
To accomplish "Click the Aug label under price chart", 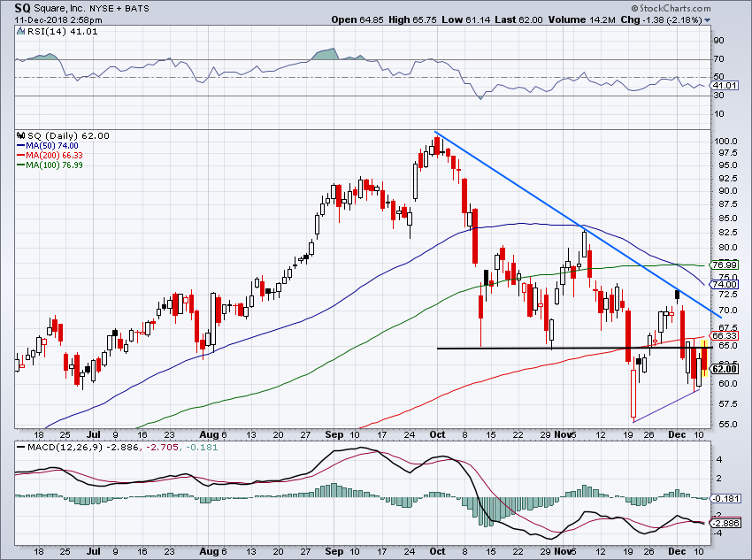I will click(209, 434).
